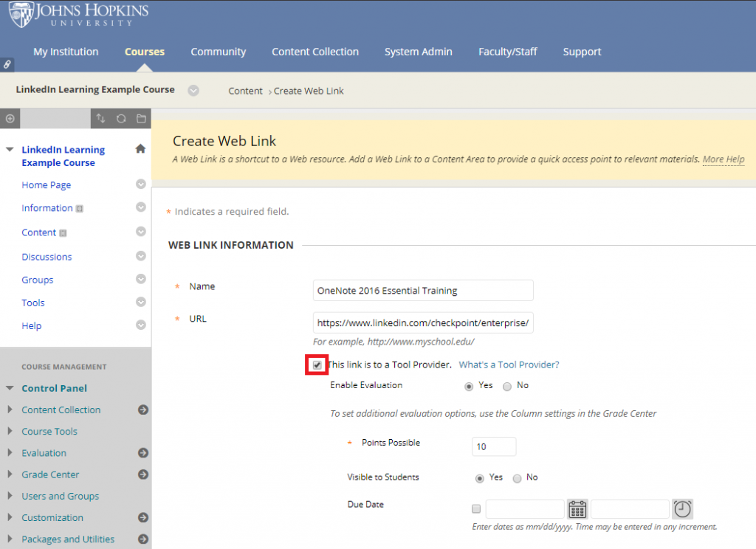Click What's a Tool Provider link
The height and width of the screenshot is (549, 756).
(509, 365)
